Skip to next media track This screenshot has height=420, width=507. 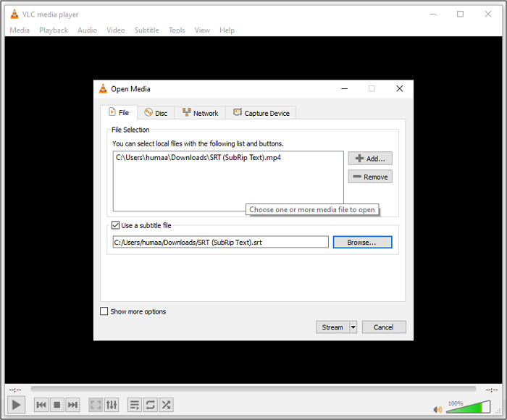coord(72,405)
